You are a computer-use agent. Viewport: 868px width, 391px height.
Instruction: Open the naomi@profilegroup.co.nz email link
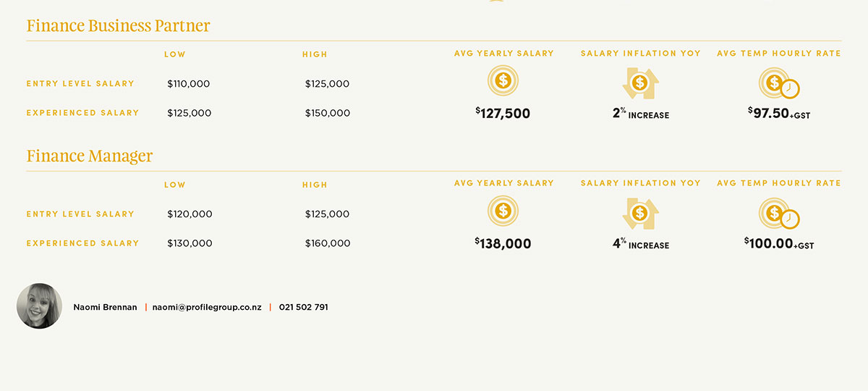click(x=207, y=307)
